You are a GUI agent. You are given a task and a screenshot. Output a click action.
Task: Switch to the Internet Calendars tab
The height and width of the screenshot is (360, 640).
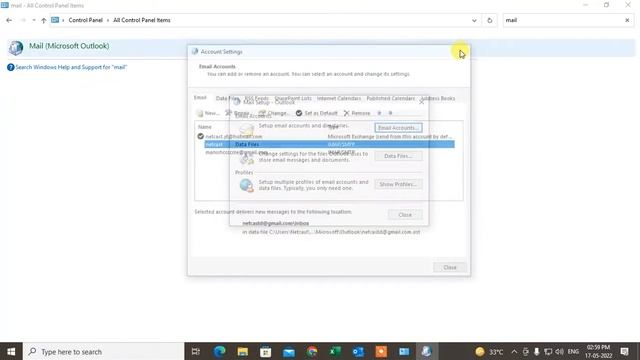tap(339, 98)
